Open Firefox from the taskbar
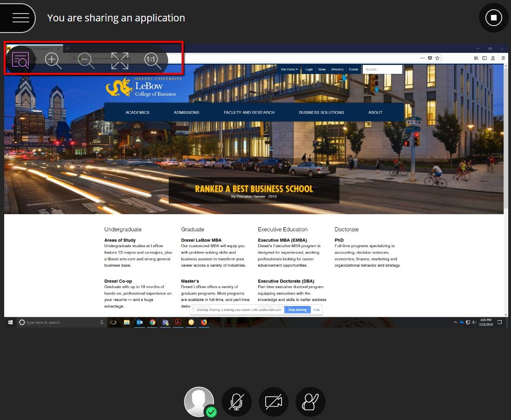 [x=204, y=322]
